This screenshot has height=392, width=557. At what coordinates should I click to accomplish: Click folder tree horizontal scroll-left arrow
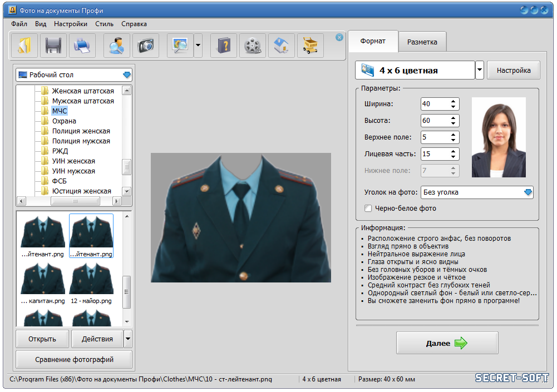[21, 201]
